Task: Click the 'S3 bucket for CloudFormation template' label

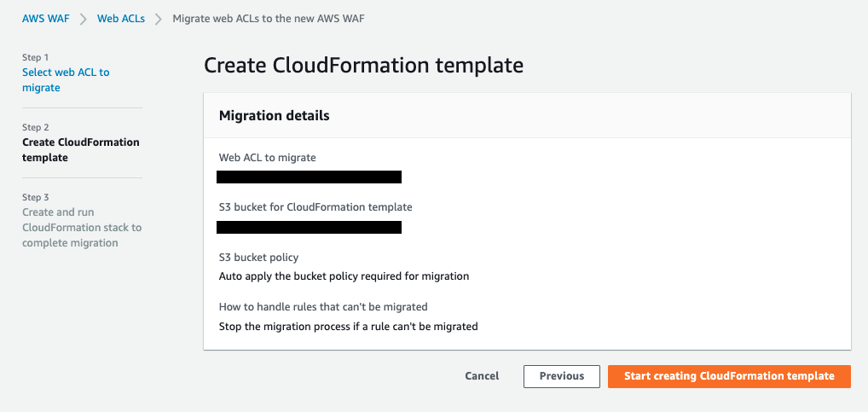Action: click(x=315, y=207)
